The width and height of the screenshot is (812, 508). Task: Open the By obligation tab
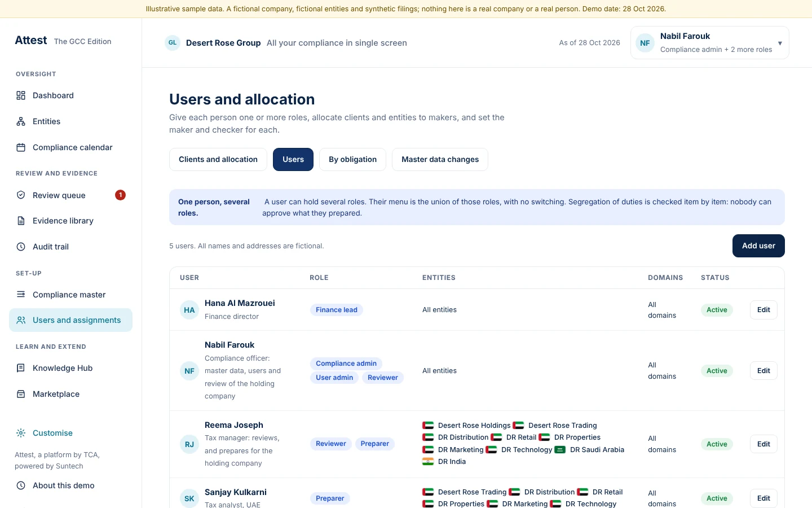pos(352,159)
